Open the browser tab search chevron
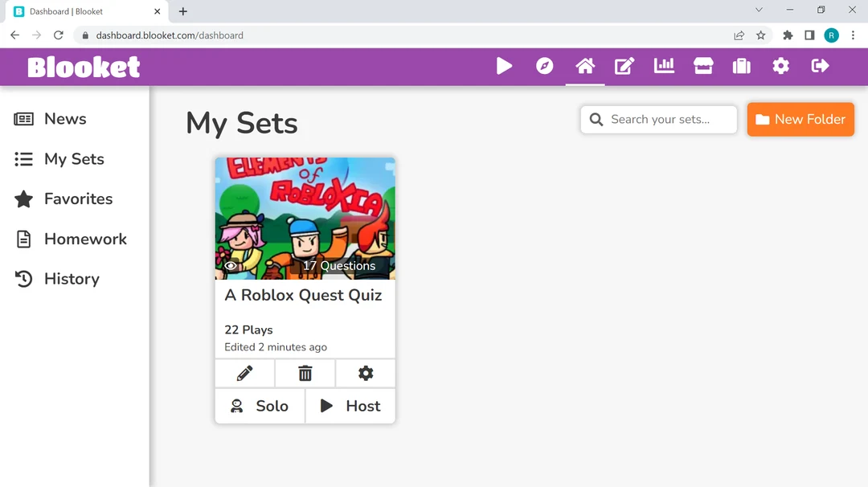The image size is (868, 487). [759, 10]
